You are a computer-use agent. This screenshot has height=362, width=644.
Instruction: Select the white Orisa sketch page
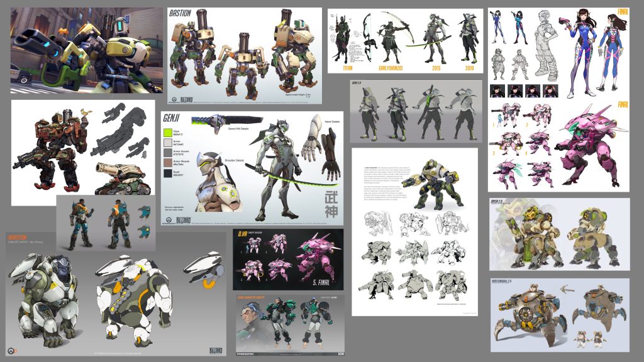[415, 233]
